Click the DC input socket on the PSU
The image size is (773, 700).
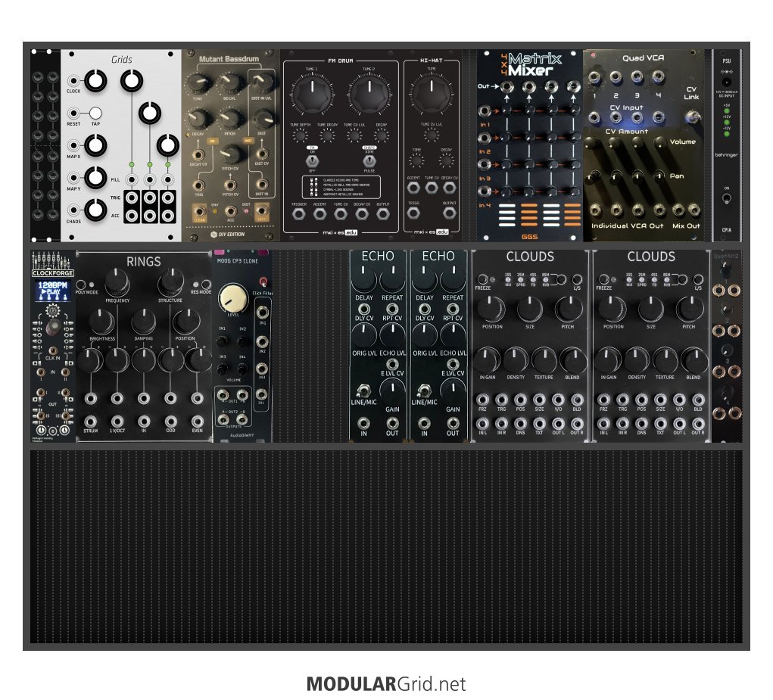coord(726,82)
